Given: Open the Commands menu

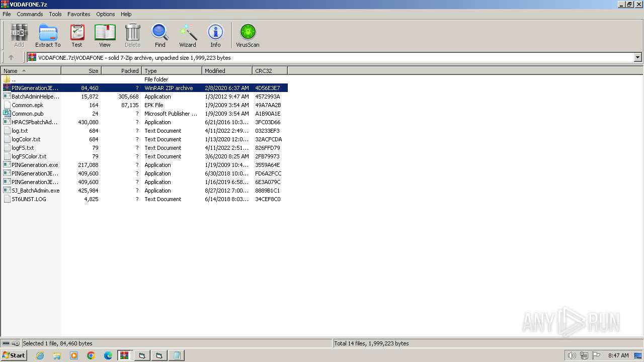Looking at the screenshot, I should click(30, 14).
